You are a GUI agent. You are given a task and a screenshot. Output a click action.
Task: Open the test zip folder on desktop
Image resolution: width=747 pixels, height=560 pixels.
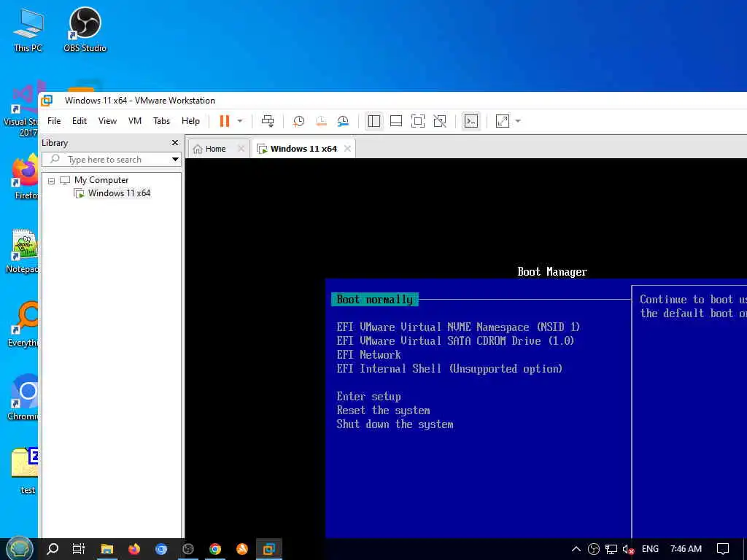click(x=25, y=470)
